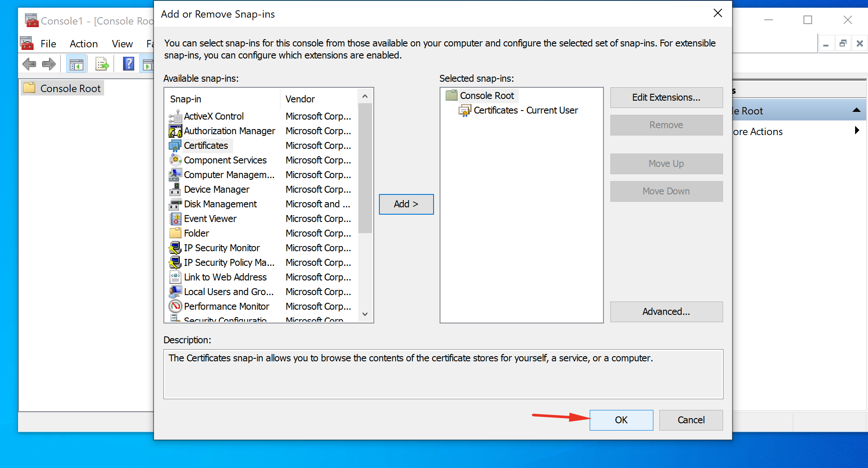Click the Disk Management snap-in icon
This screenshot has height=468, width=868.
[x=175, y=204]
